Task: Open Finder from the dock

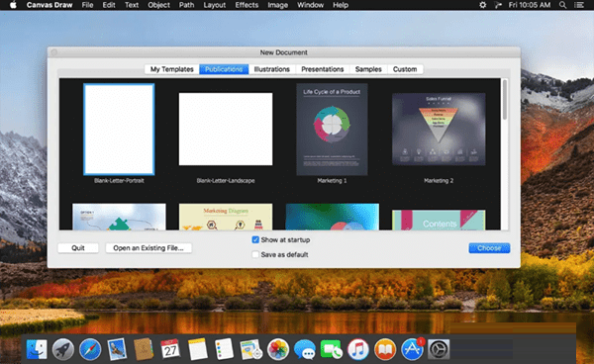Action: pyautogui.click(x=37, y=349)
